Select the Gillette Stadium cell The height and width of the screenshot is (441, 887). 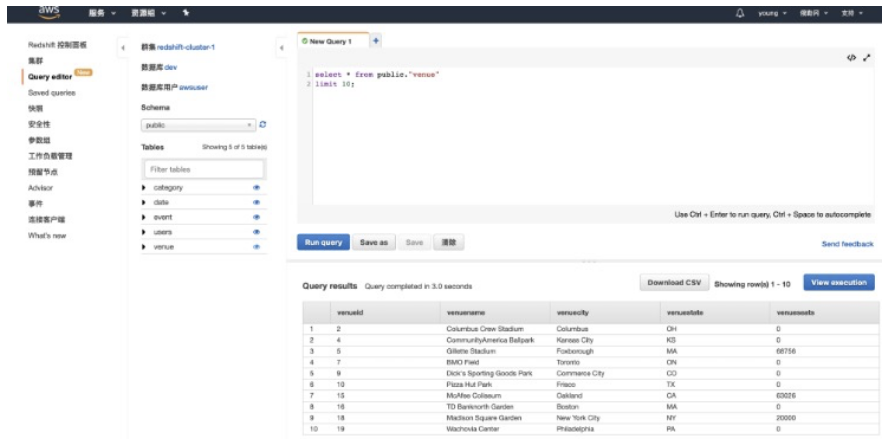(494, 352)
